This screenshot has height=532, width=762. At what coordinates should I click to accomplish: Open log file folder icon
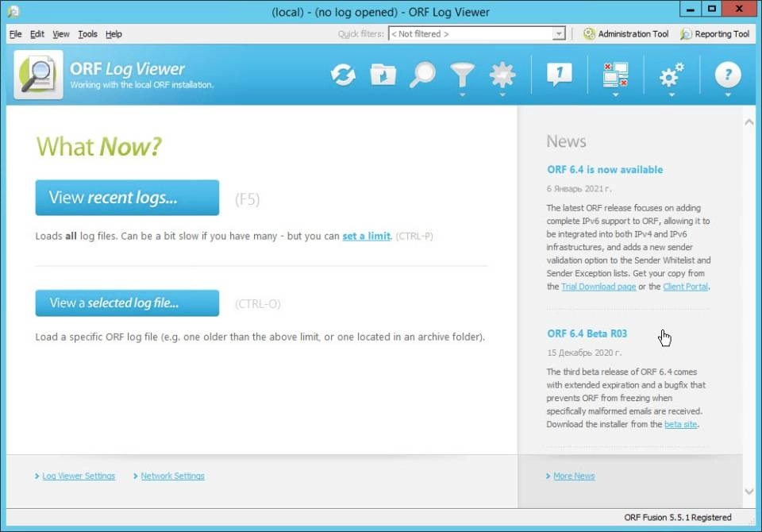[383, 75]
